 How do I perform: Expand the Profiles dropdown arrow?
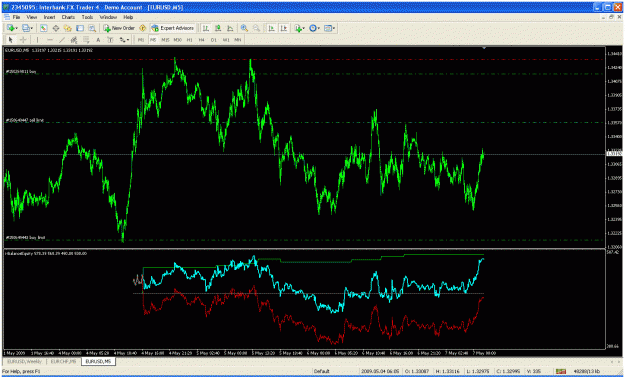(x=32, y=28)
